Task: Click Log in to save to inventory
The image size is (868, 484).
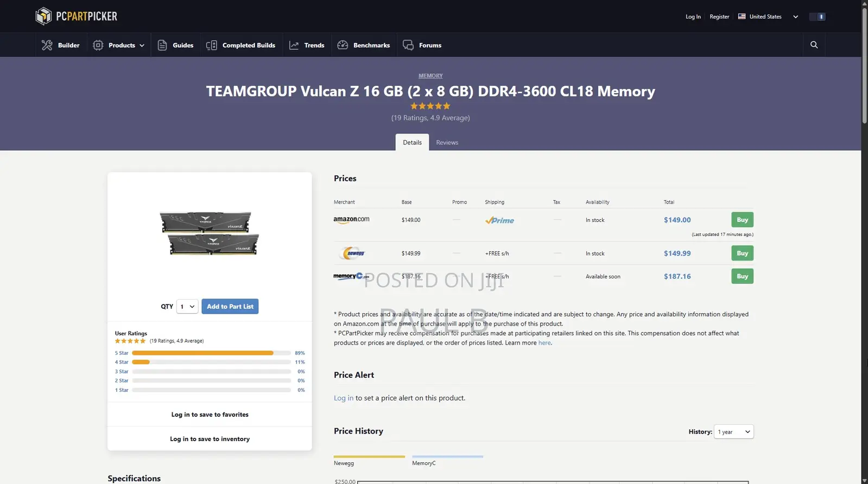Action: [x=210, y=439]
